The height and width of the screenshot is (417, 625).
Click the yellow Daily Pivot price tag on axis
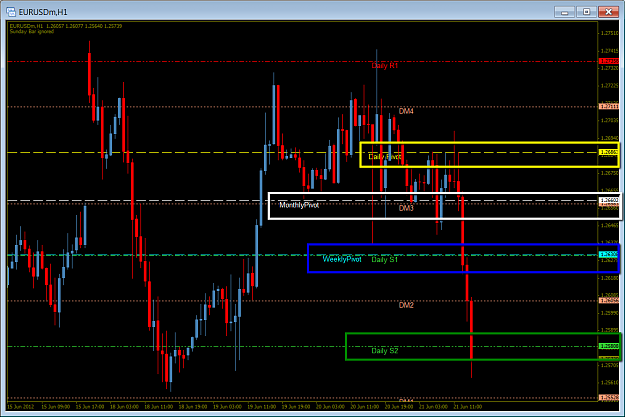609,152
